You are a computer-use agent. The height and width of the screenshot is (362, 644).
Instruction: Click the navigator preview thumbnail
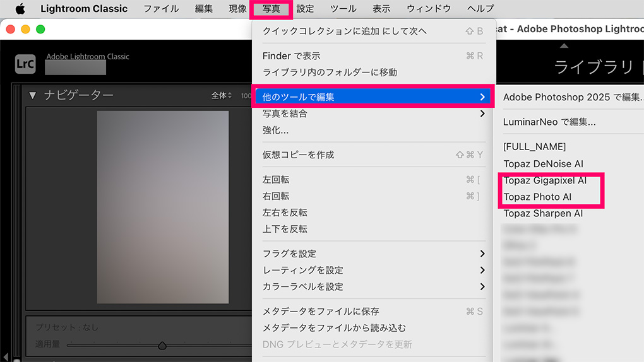[163, 207]
